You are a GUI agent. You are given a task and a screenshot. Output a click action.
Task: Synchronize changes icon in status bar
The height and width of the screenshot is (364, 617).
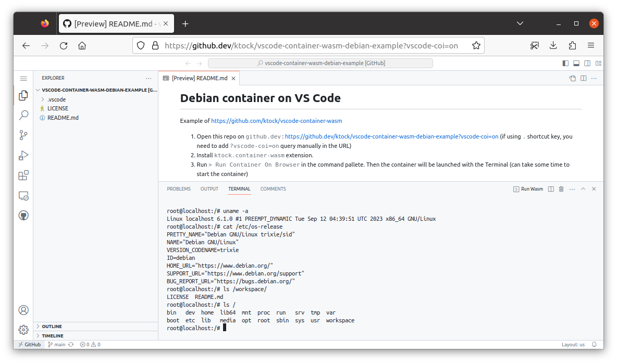coord(71,345)
